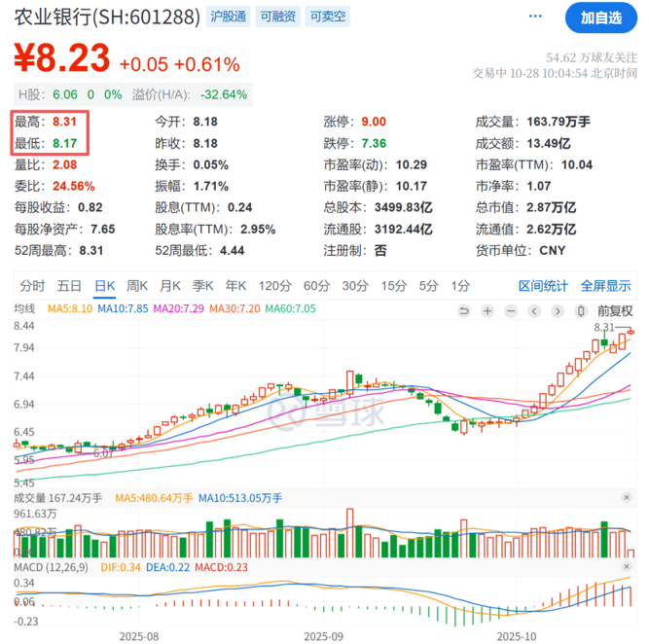649x644 pixels.
Task: Open the three-dot more options menu
Action: click(535, 18)
